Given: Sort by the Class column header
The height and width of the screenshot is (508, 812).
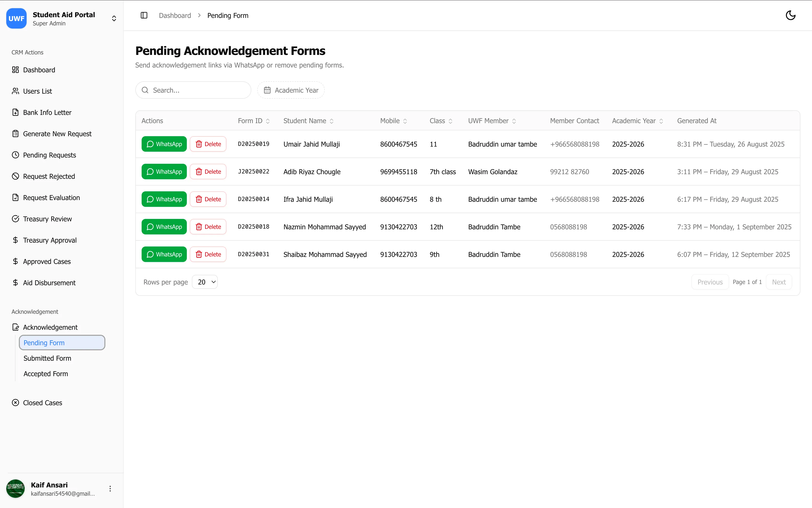Looking at the screenshot, I should pyautogui.click(x=441, y=121).
